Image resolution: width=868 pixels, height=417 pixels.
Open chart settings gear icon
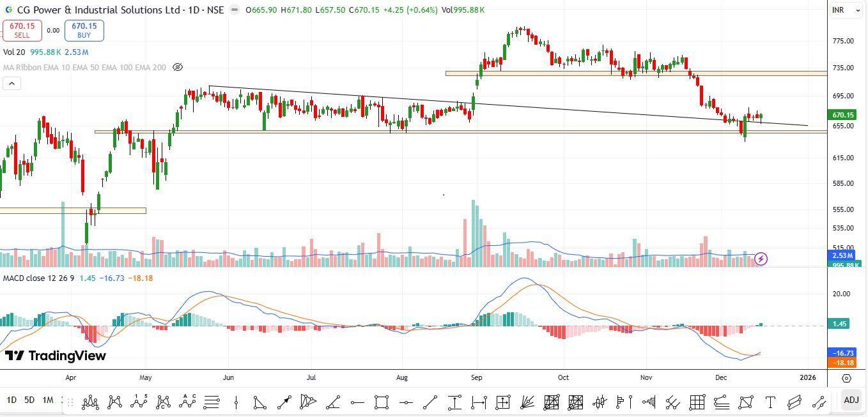pyautogui.click(x=847, y=378)
